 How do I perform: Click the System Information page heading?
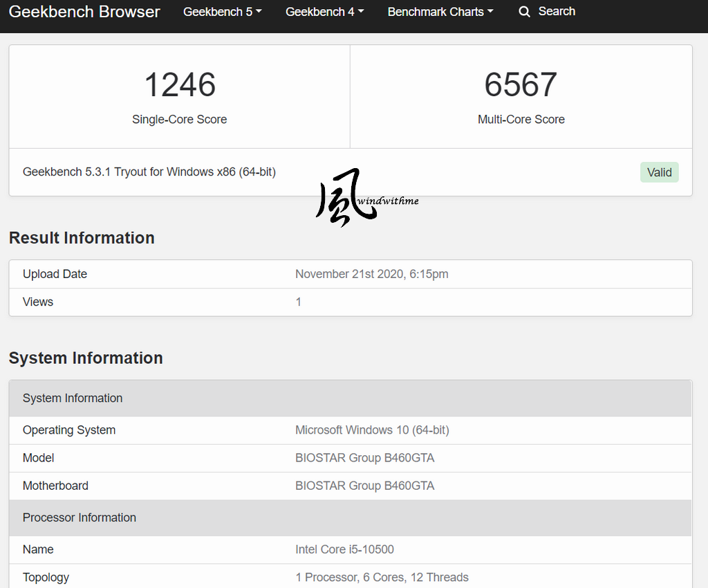tap(86, 358)
